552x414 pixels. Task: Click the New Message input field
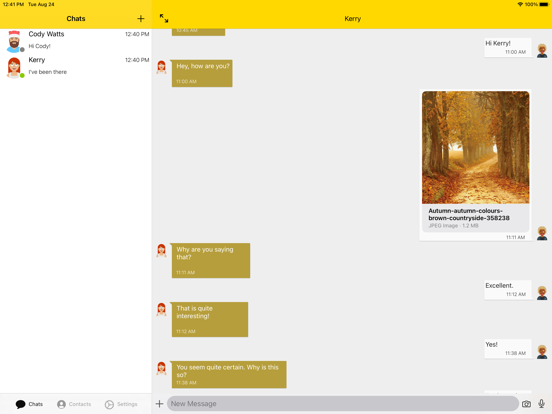[x=343, y=404]
